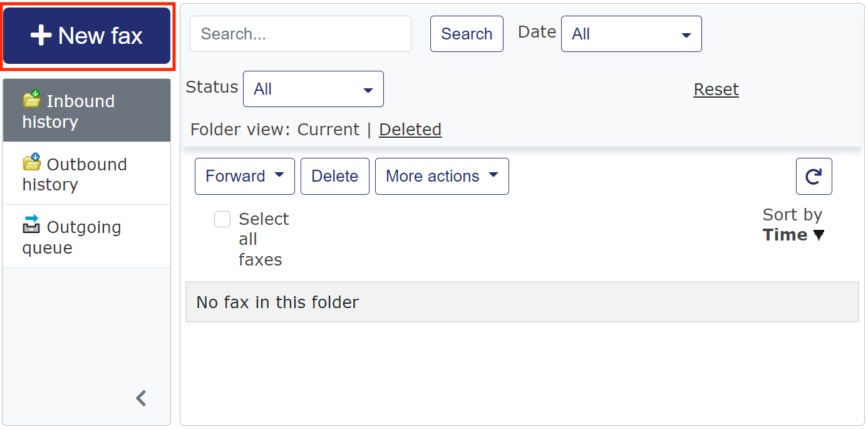Click into the Search text field
The width and height of the screenshot is (868, 429).
(x=300, y=34)
